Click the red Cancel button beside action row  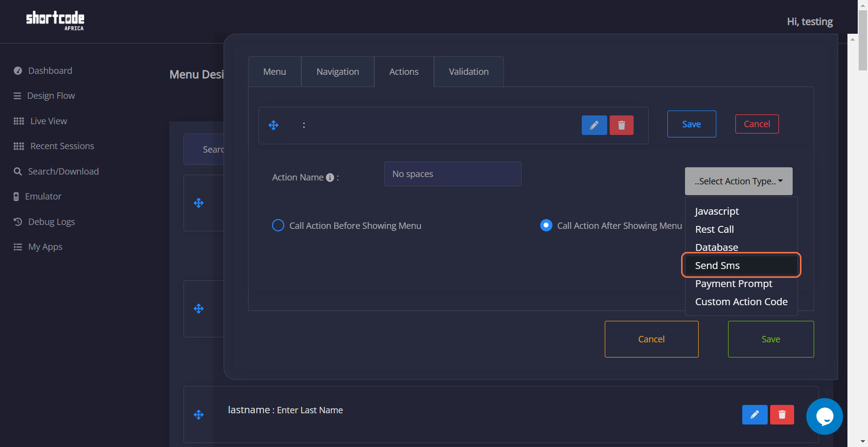click(757, 124)
